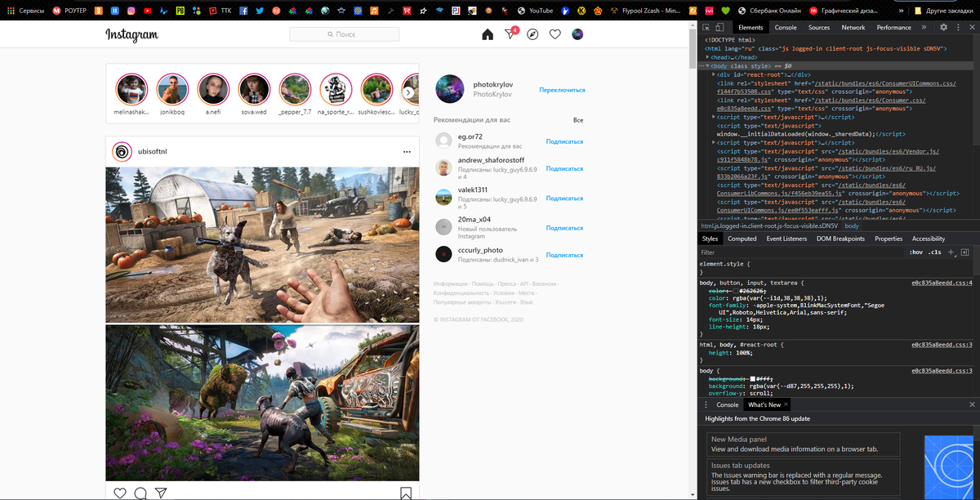
Task: Open Accessibility tab
Action: coord(928,239)
